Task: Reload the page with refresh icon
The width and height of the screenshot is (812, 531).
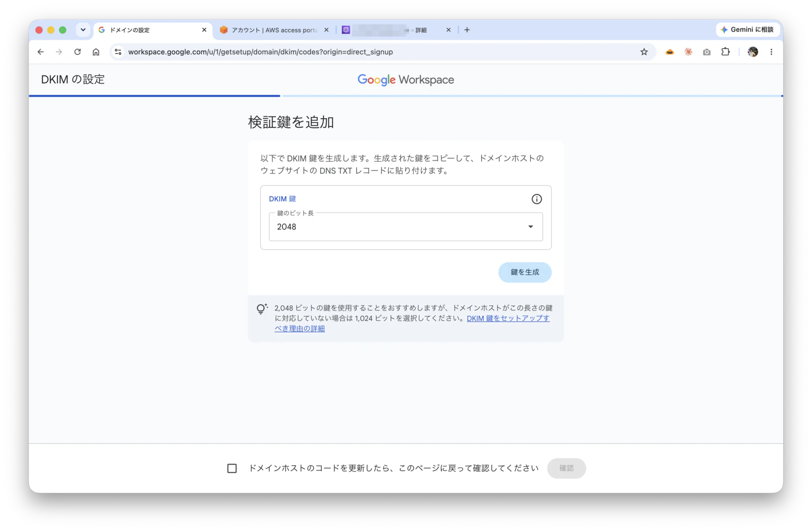Action: click(78, 52)
